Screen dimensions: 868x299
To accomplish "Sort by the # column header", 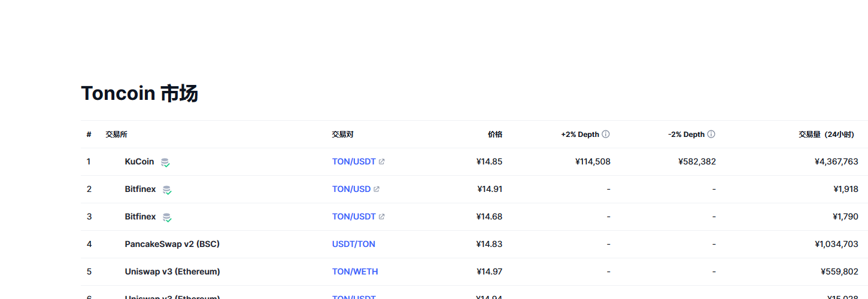I will point(89,135).
